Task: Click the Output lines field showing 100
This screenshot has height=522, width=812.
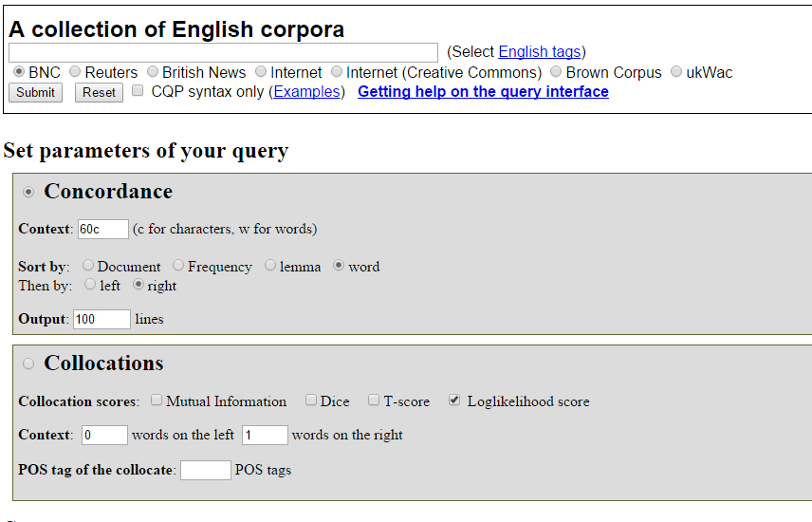Action: tap(101, 319)
